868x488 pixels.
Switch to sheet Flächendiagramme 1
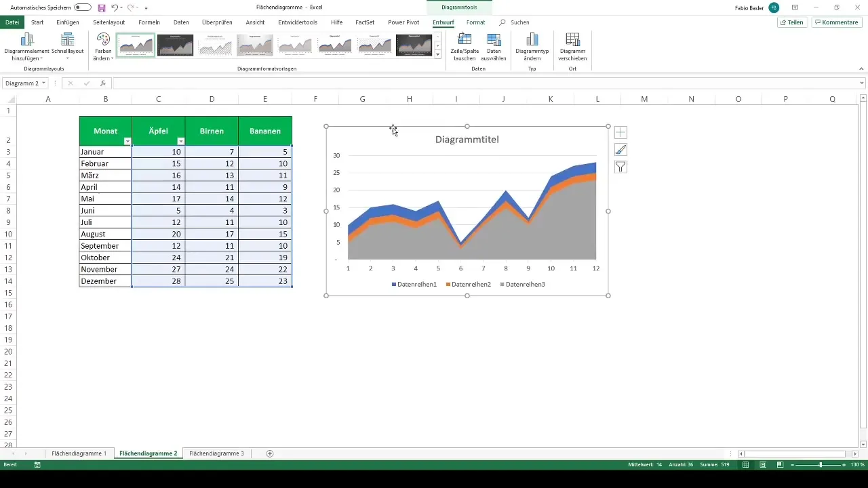(79, 453)
